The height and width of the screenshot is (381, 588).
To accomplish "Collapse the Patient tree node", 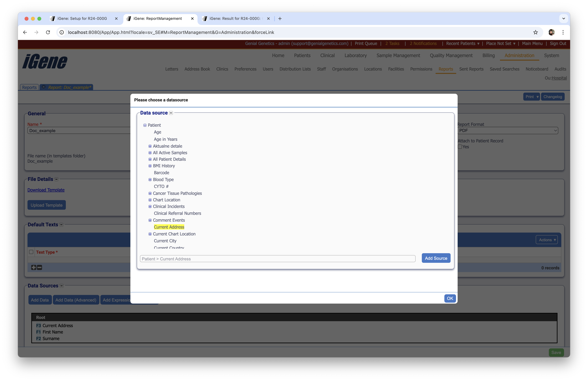I will (145, 125).
